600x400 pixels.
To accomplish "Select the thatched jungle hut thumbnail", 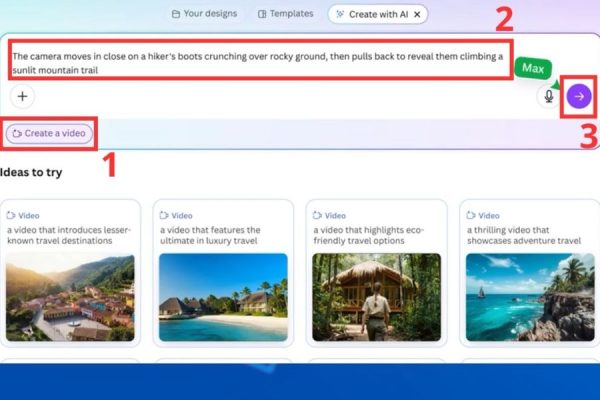I will pyautogui.click(x=376, y=297).
